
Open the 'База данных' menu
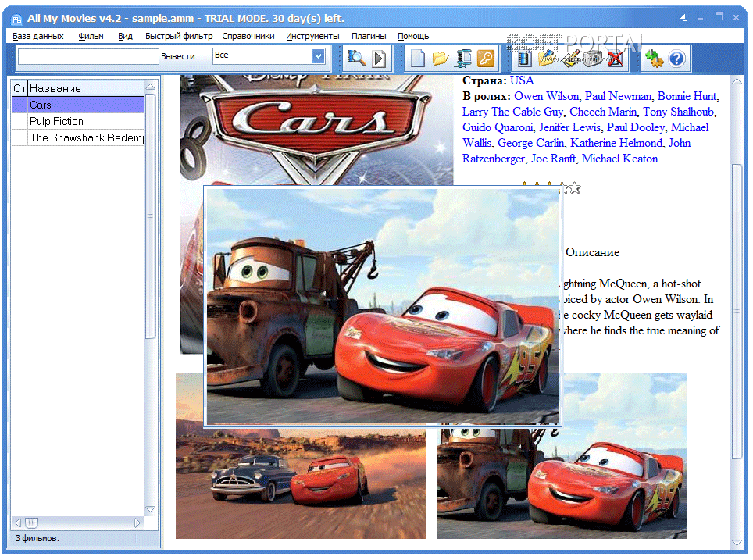tap(38, 36)
